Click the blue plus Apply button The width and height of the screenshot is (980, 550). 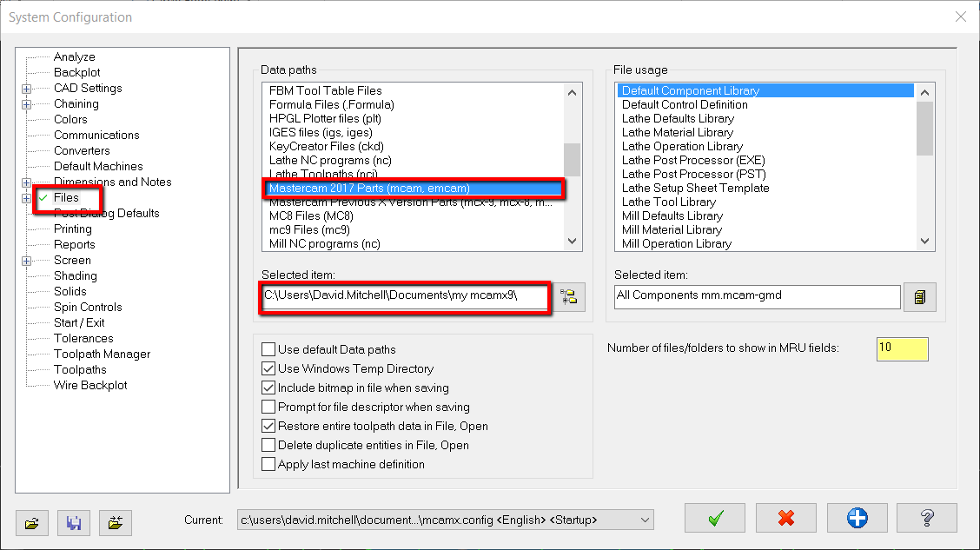857,518
